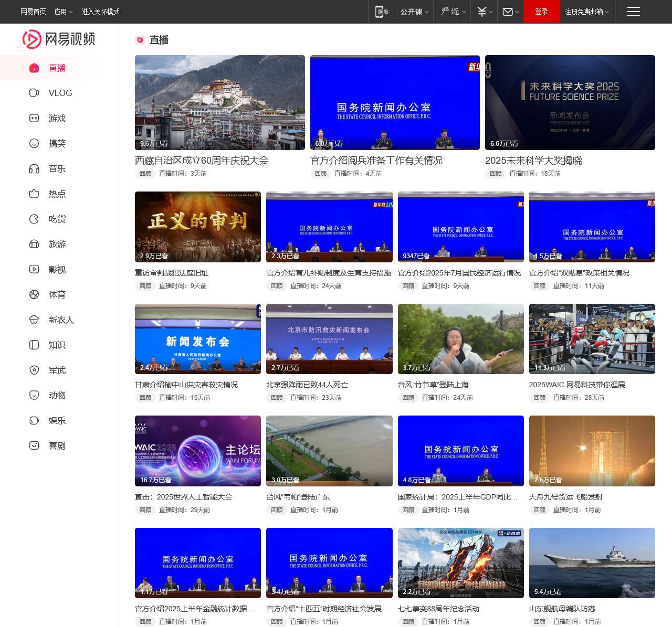Expand the 应用 dropdown
The width and height of the screenshot is (672, 627).
[64, 12]
